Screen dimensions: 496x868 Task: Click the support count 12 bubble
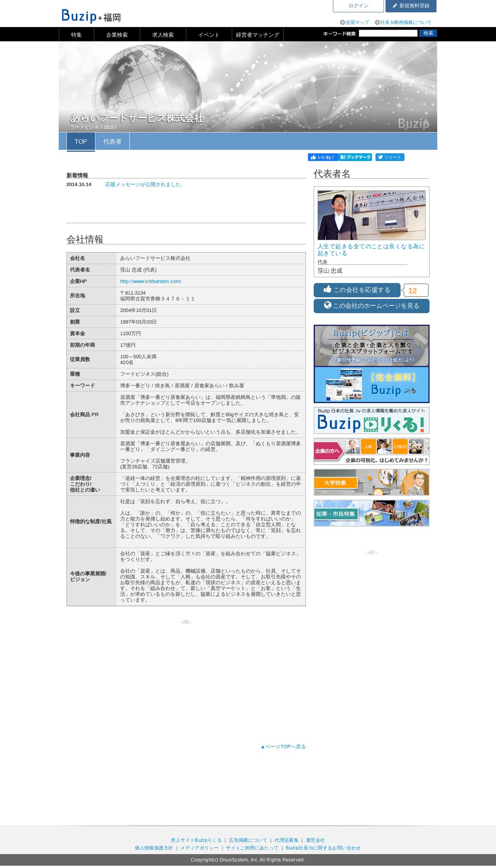point(416,290)
